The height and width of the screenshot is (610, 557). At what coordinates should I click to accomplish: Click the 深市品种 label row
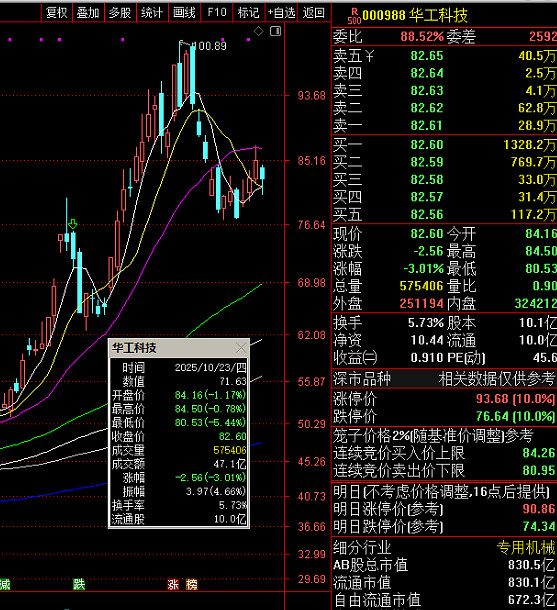[444, 379]
